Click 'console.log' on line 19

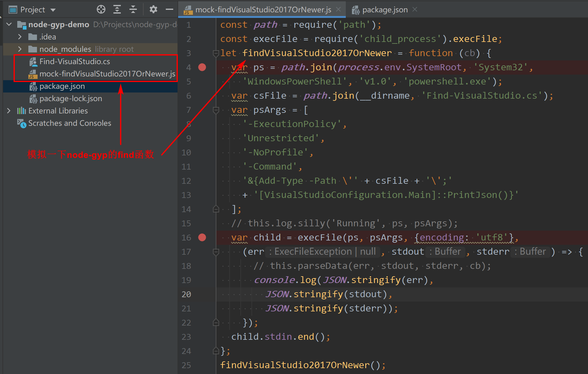(285, 280)
